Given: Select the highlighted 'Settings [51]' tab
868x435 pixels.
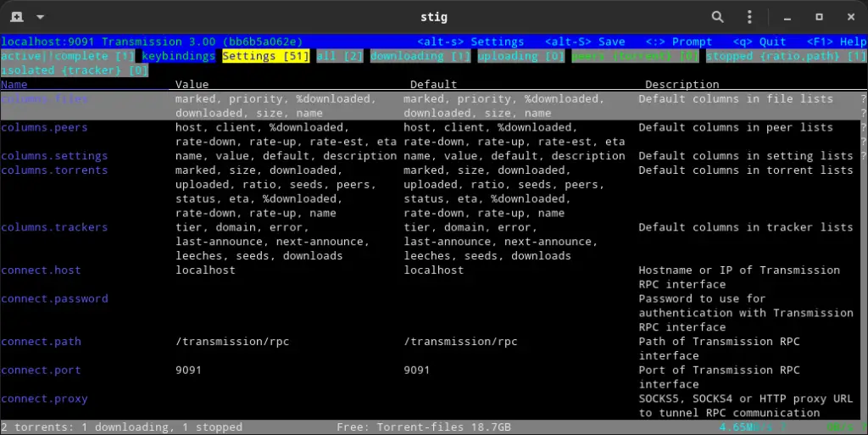Looking at the screenshot, I should tap(265, 56).
